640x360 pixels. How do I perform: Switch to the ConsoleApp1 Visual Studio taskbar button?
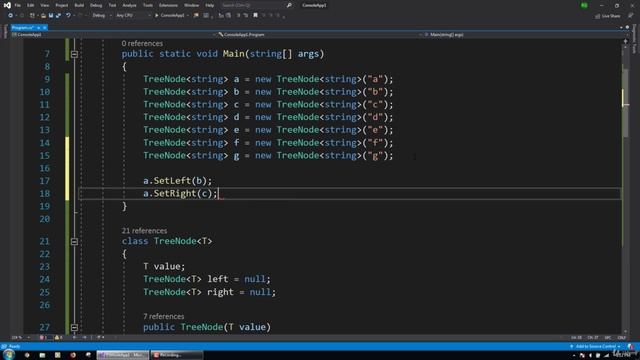point(123,355)
